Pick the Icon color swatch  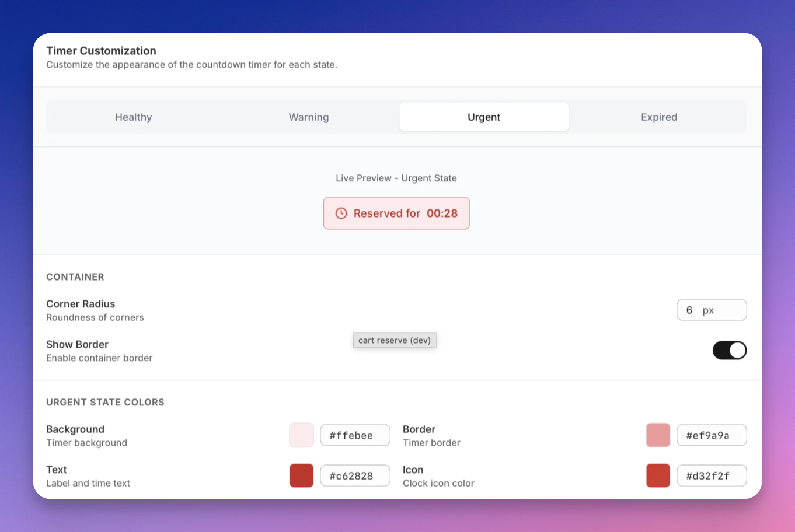658,476
